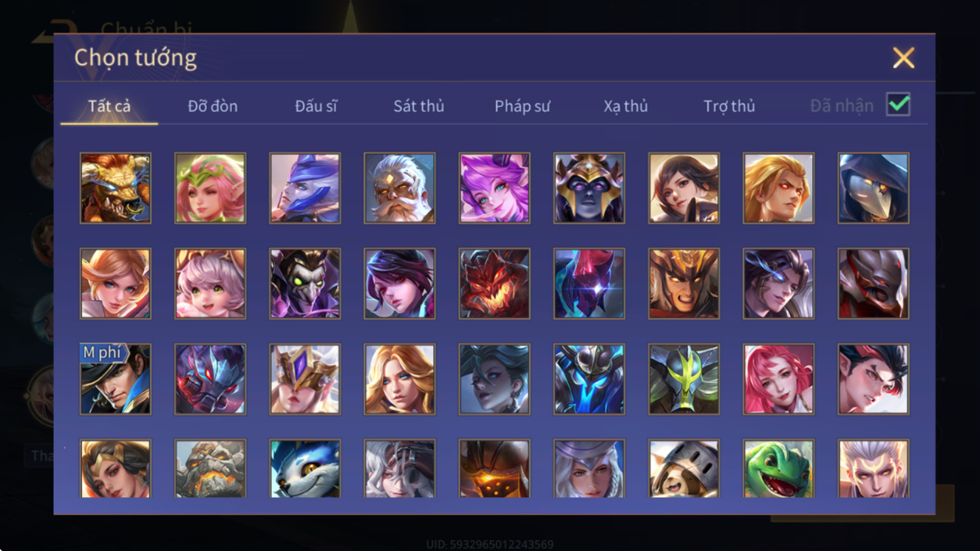The image size is (980, 551).
Task: Select the rock golem hero portrait
Action: 210,468
